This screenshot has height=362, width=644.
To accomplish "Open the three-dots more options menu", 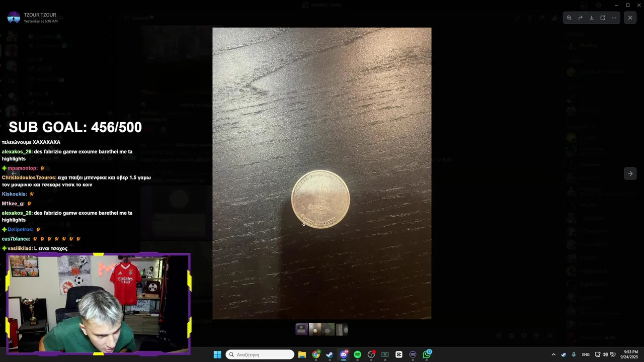I will (x=614, y=18).
